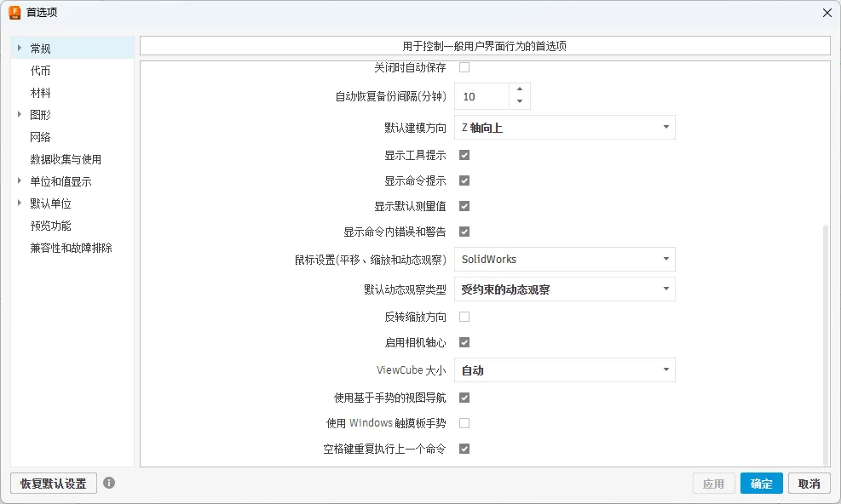Screen dimensions: 841x504
Task: Expand the 单位和值显示 tree arrow
Action: click(x=20, y=180)
